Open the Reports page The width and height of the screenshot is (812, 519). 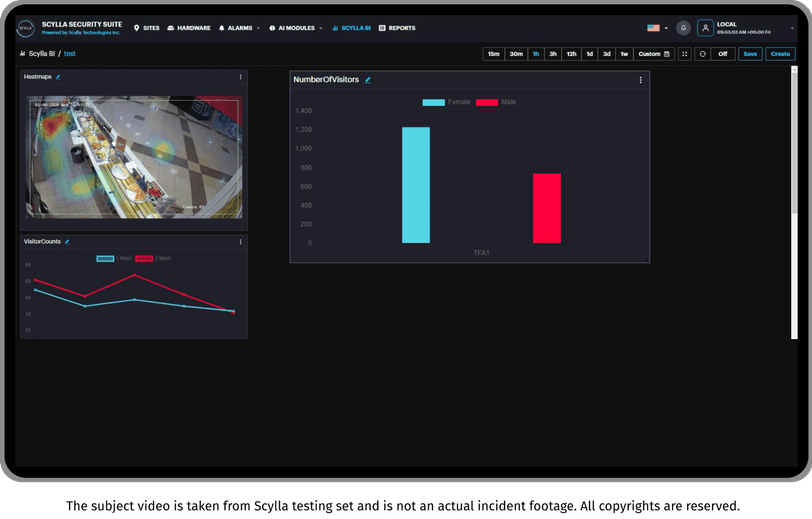tap(397, 28)
